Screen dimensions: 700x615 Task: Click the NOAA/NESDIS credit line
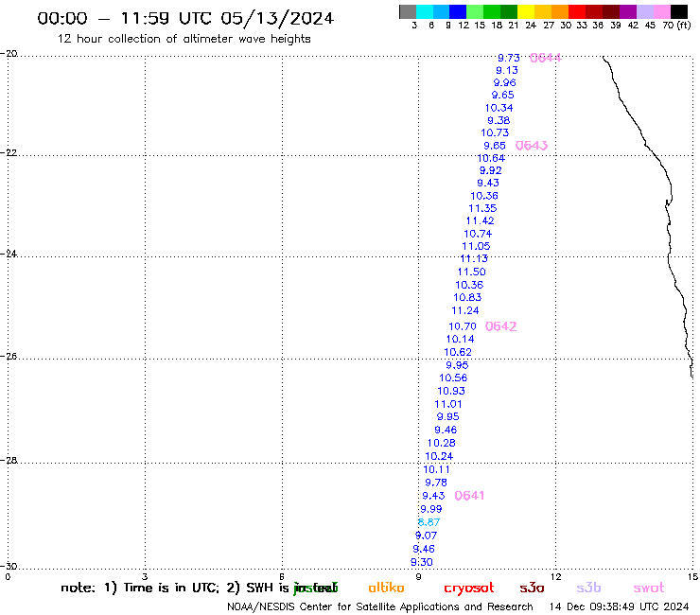[380, 607]
